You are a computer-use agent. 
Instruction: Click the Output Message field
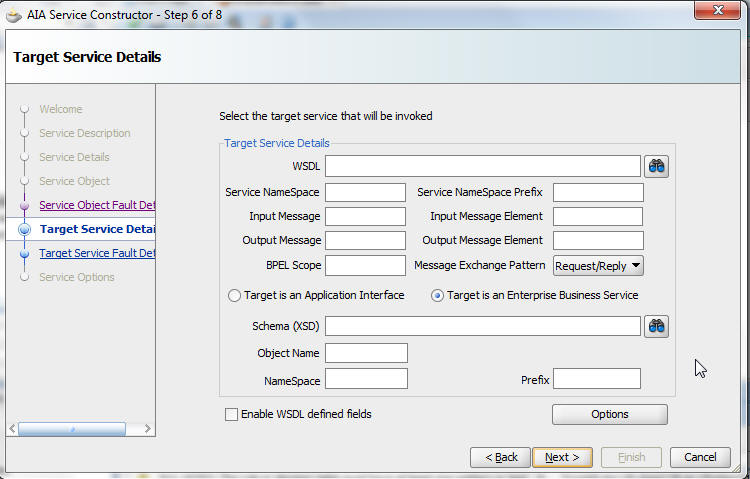pyautogui.click(x=365, y=240)
